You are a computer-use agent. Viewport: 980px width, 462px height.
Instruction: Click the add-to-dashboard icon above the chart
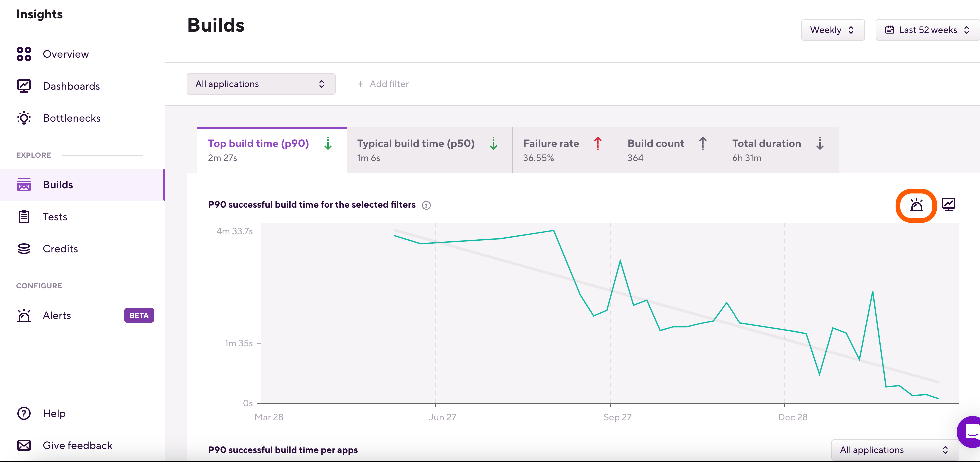(x=948, y=205)
